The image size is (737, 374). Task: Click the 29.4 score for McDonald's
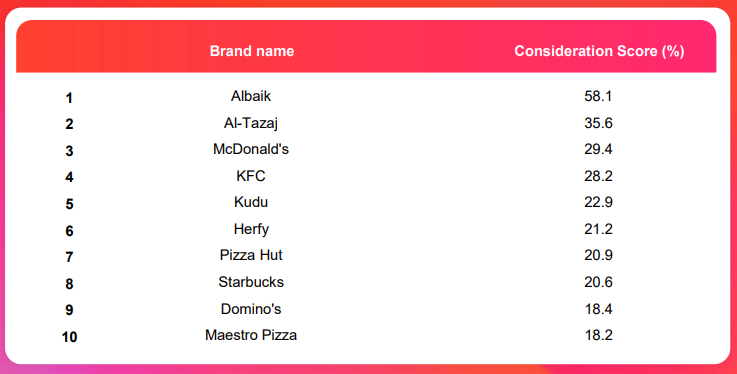click(598, 149)
